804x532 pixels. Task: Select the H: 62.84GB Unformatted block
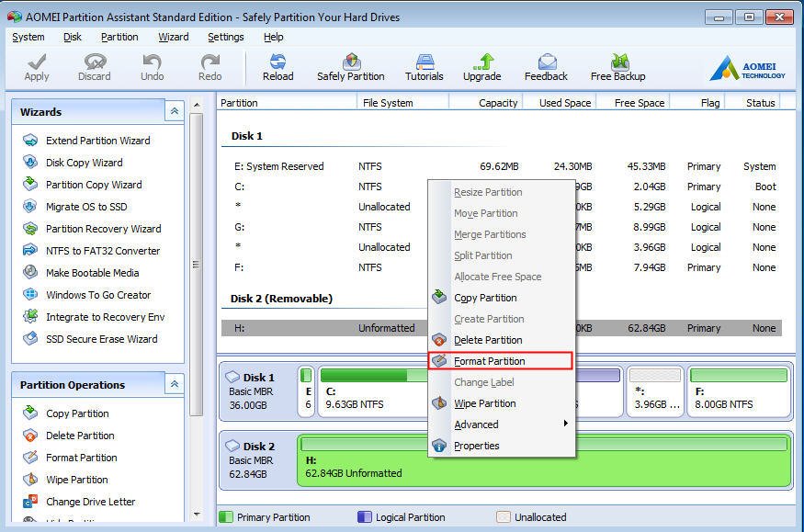coord(544,459)
